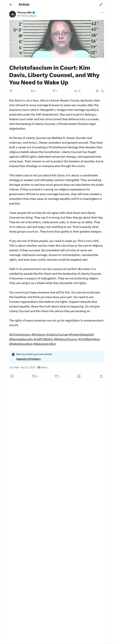The width and height of the screenshot is (113, 644).
Task: Share via the bottom action bar icon
Action: coord(101,376)
